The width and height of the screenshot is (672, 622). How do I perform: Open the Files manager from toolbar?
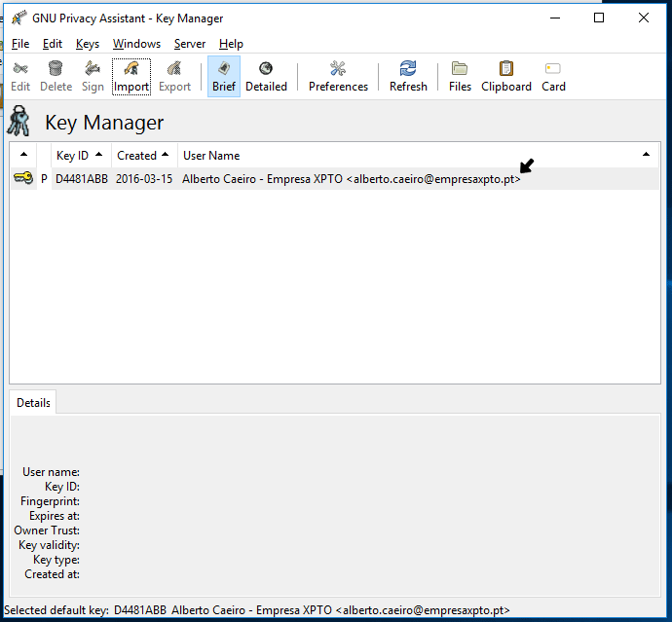[460, 76]
